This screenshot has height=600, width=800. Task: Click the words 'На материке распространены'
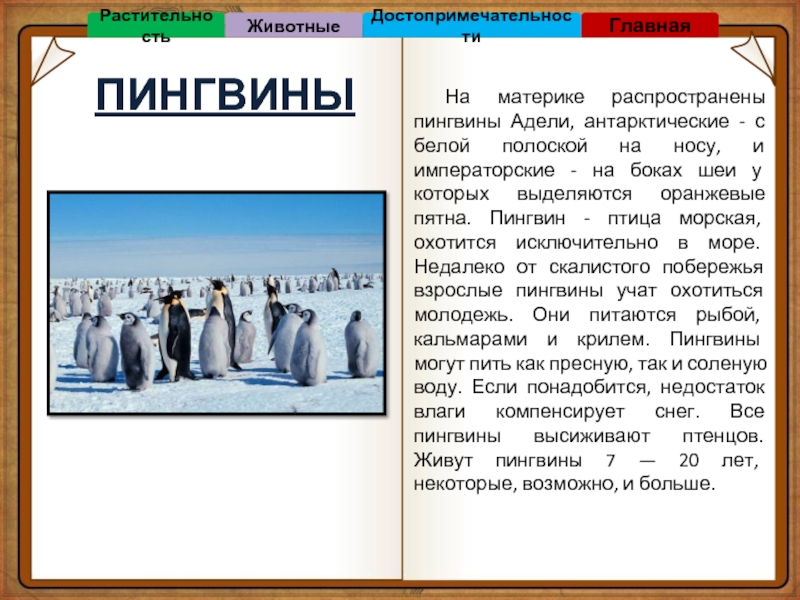(x=605, y=96)
